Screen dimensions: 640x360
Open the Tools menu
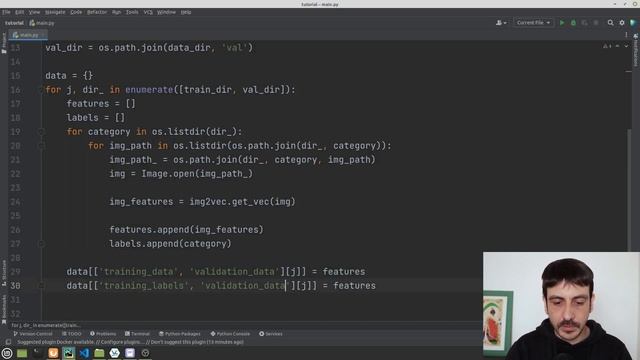(x=132, y=12)
